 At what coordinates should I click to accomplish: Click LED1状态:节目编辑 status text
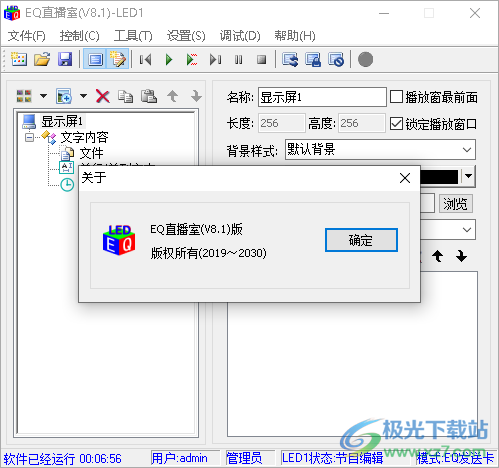tap(333, 458)
